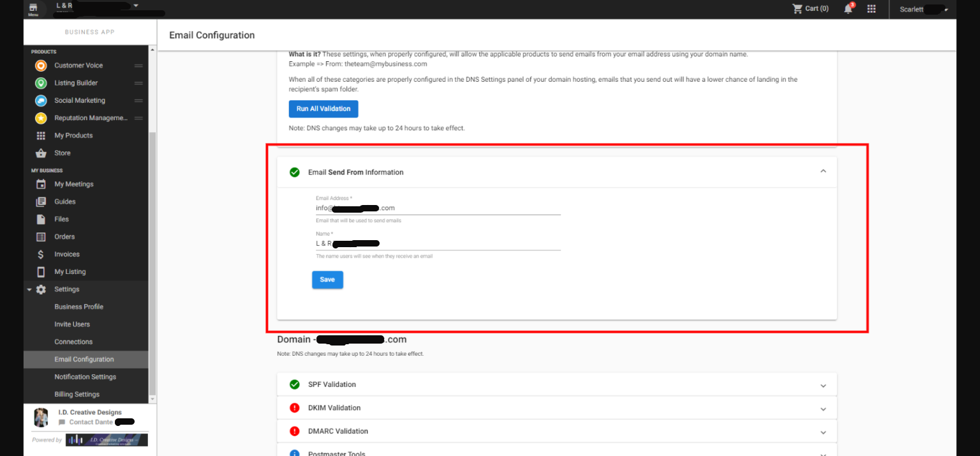Click the Customer Voice product icon
The height and width of the screenshot is (456, 980).
(41, 65)
